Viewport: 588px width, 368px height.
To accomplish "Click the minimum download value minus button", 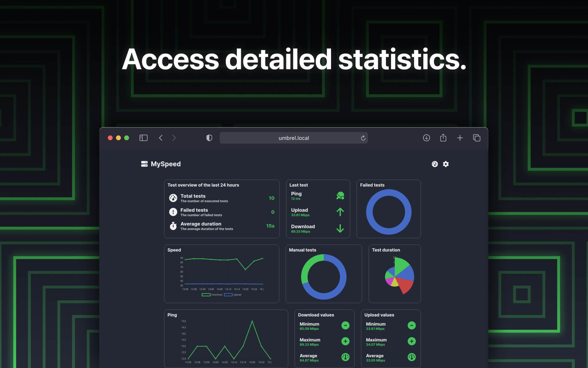I will tap(345, 325).
